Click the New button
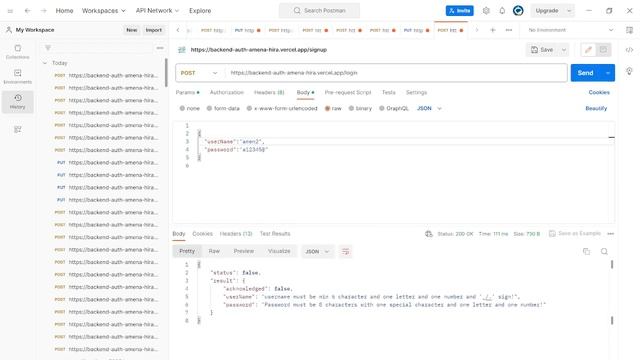Screen dimensions: 640x360 131,30
